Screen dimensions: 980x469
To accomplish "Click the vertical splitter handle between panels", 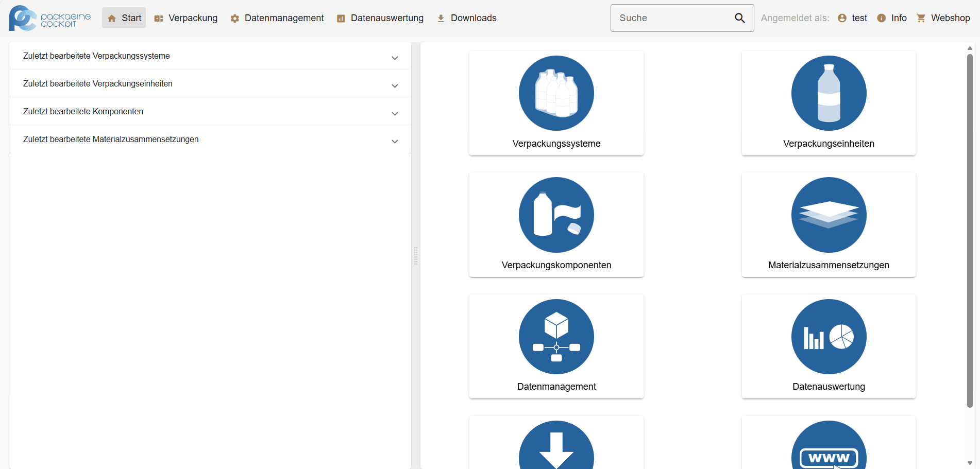I will click(x=416, y=256).
